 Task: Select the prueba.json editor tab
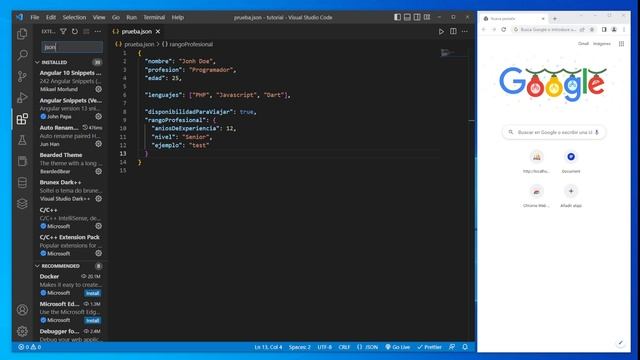(137, 31)
